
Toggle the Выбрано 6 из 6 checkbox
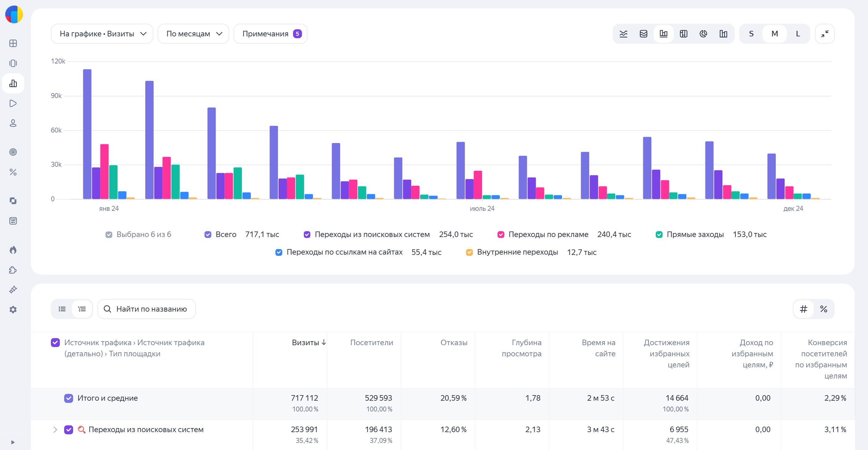[x=109, y=235]
